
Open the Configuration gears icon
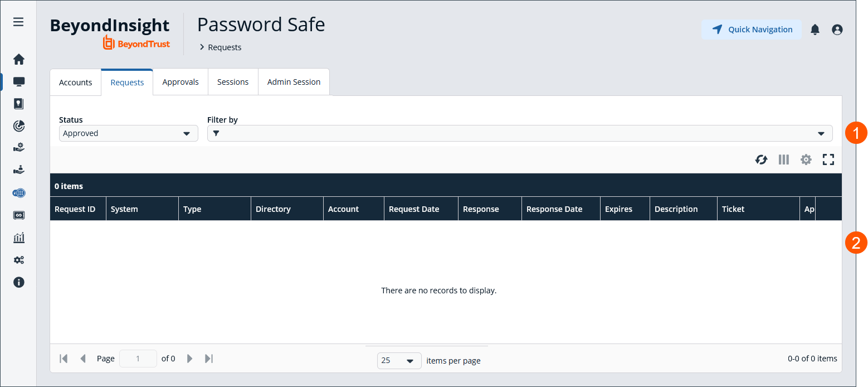[x=18, y=260]
